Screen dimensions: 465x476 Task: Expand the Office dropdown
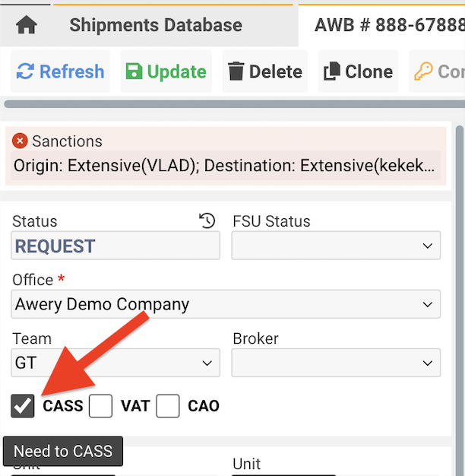[x=226, y=305]
